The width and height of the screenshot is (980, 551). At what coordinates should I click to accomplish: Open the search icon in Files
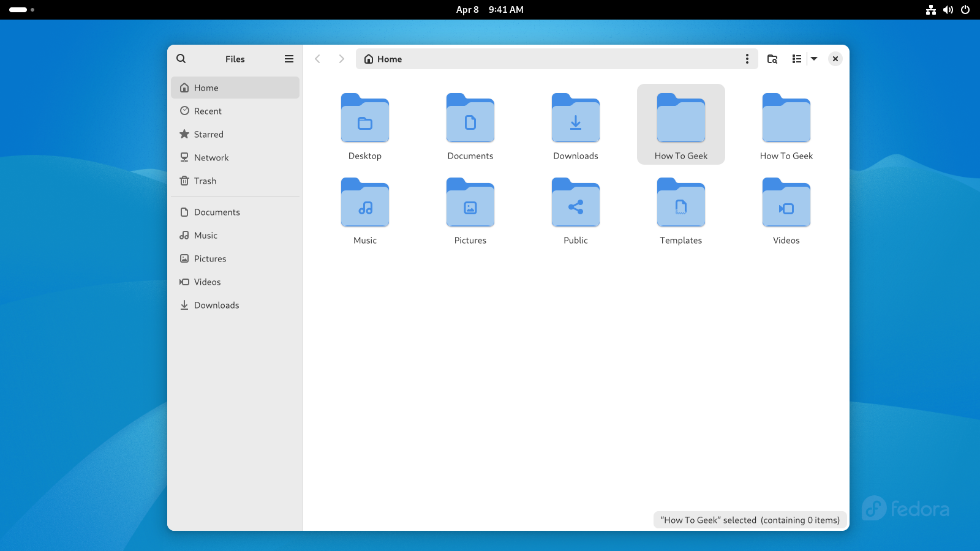(181, 58)
